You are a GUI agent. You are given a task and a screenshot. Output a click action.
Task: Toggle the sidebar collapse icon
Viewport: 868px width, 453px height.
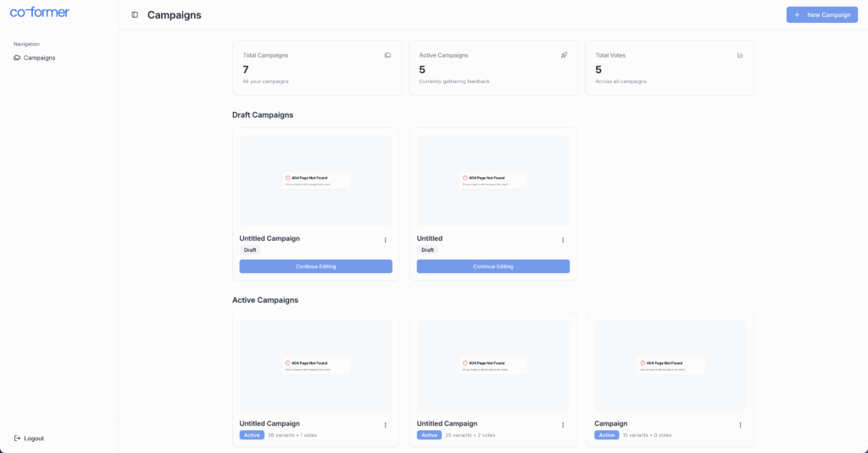tap(135, 14)
